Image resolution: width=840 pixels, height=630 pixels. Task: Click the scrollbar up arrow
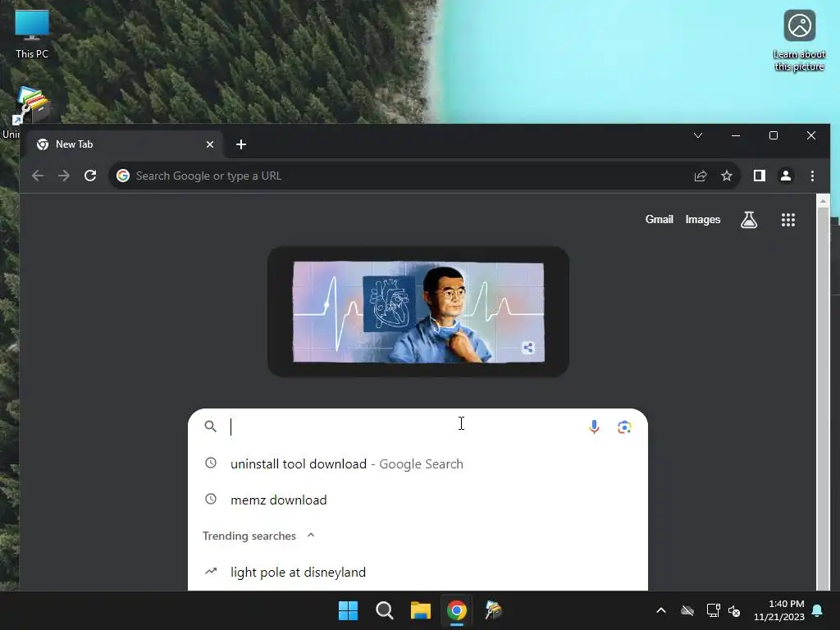pos(823,201)
